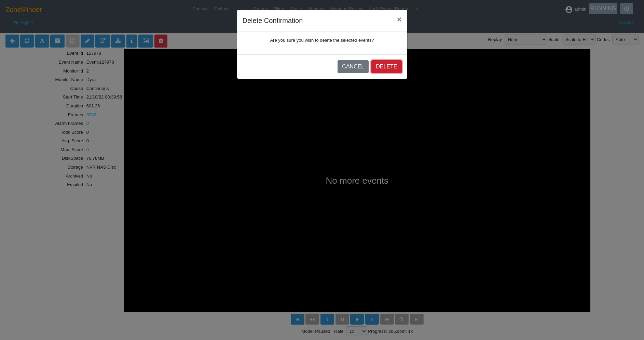Open the Replay dropdown set to None

[x=525, y=39]
